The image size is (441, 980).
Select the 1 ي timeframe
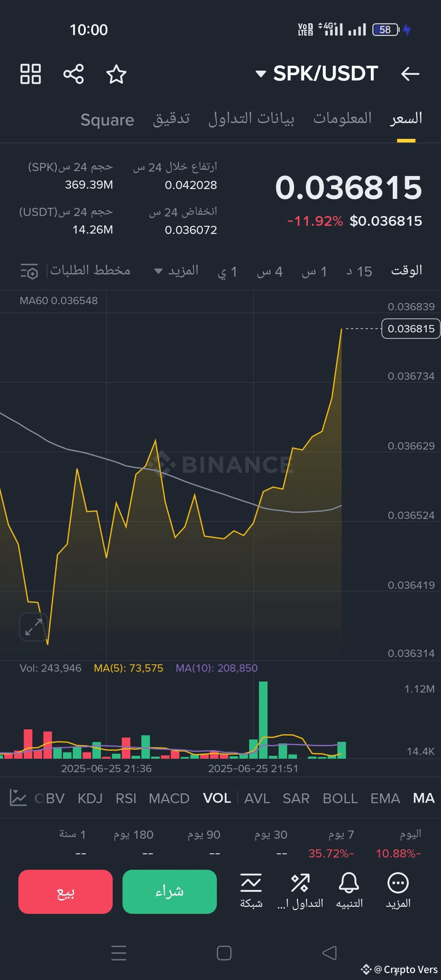point(227,272)
